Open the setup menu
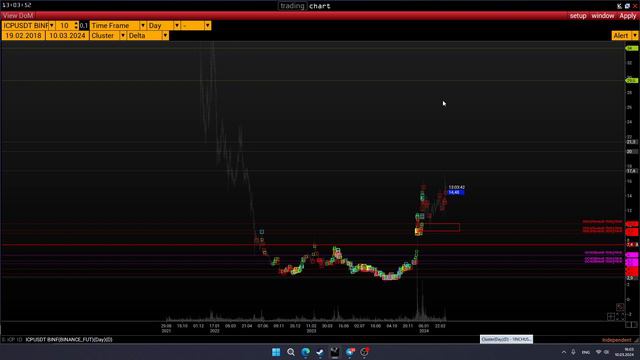Viewport: 640px width, 360px height. tap(578, 16)
